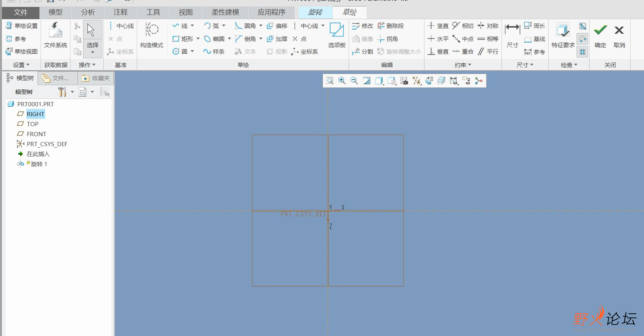Toggle shade closed loops inspect icon
644x336 pixels.
click(583, 26)
